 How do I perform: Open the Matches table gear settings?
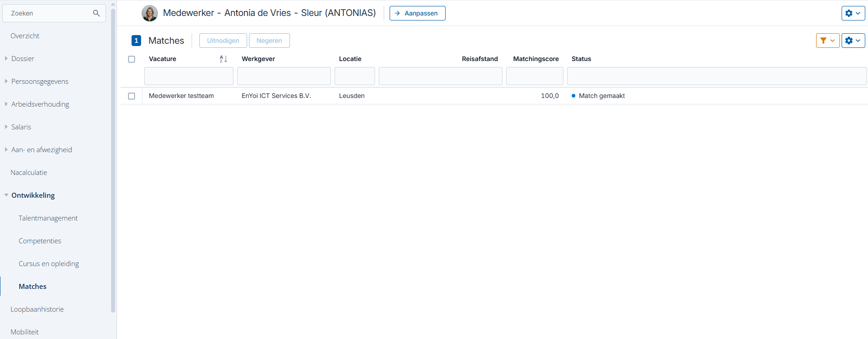[x=853, y=41]
